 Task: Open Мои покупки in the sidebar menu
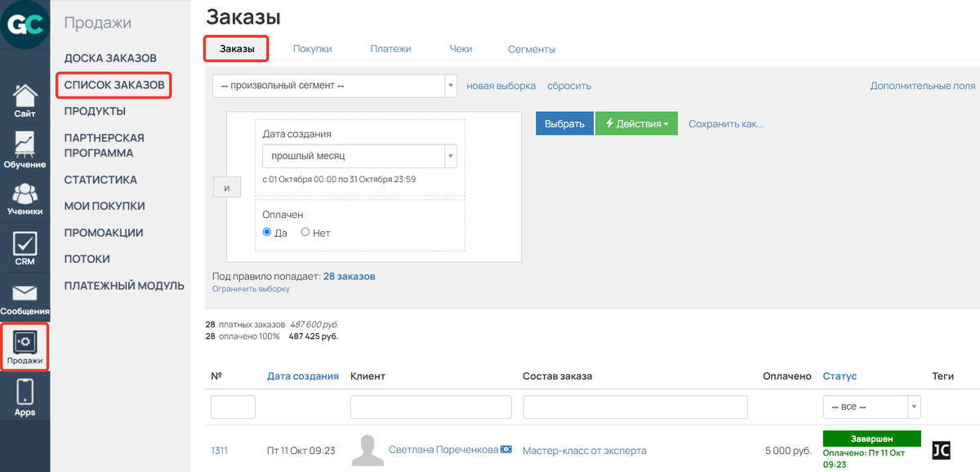click(105, 206)
